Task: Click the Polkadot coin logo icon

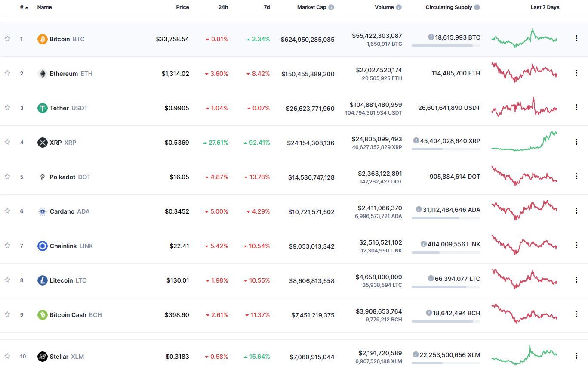Action: (42, 177)
